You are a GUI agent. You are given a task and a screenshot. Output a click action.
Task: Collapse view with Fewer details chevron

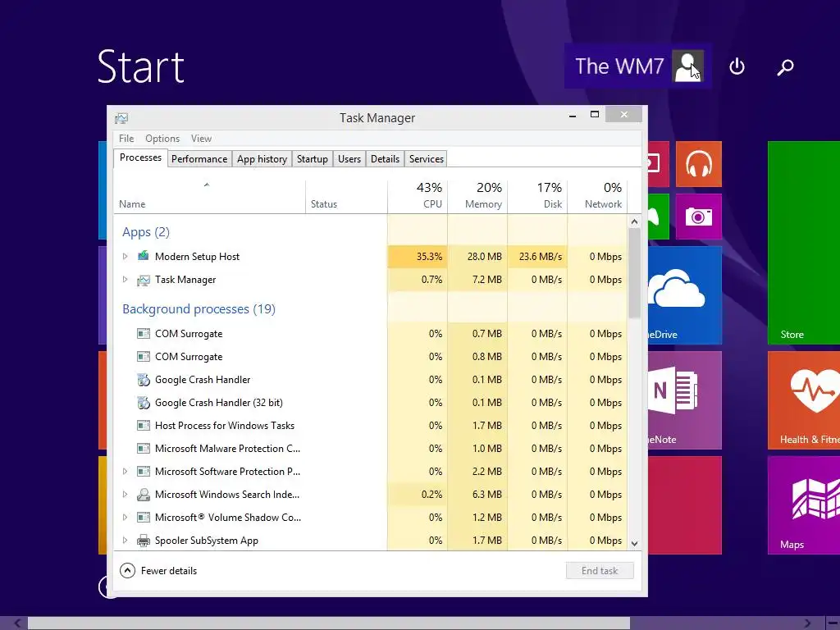point(127,571)
